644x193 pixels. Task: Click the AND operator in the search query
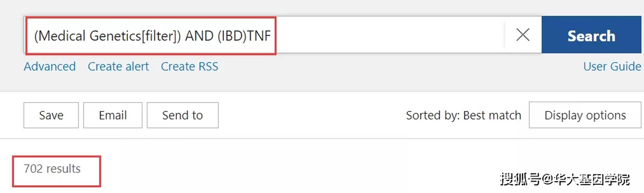click(x=199, y=36)
